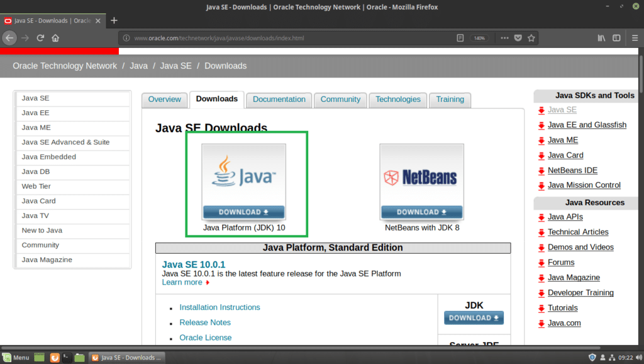Image resolution: width=644 pixels, height=364 pixels.
Task: Open the Firefox hamburger menu
Action: coord(635,37)
